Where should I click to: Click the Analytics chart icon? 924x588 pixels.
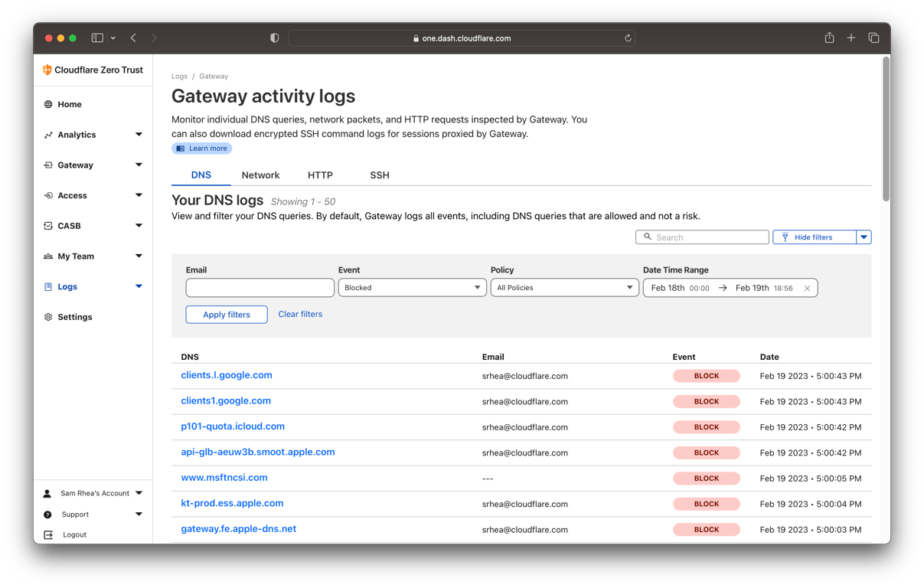click(x=48, y=135)
